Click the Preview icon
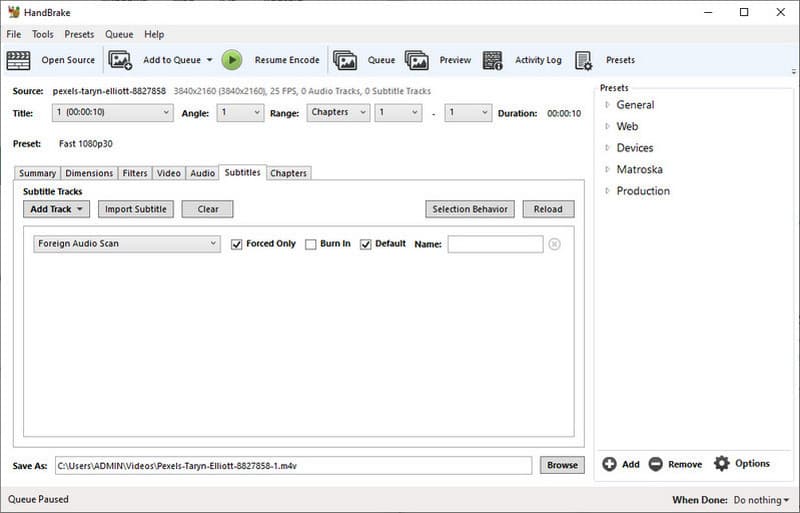The height and width of the screenshot is (513, 800). 417,60
